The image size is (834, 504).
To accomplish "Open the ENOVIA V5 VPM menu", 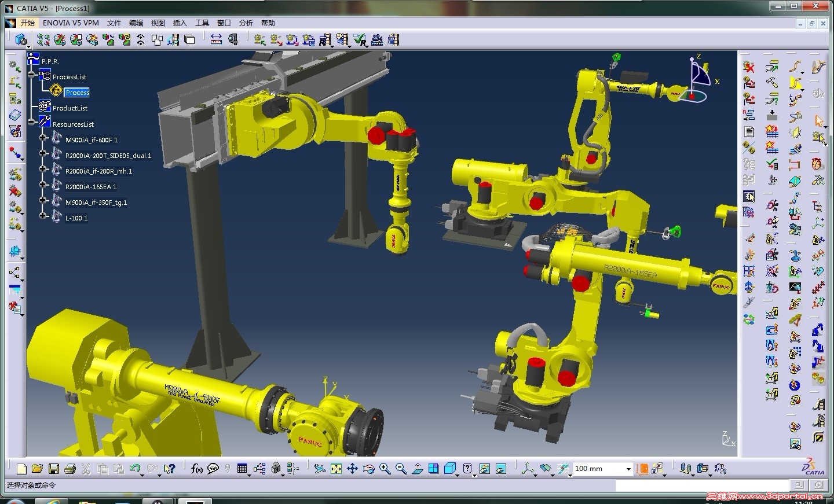I will coord(71,23).
